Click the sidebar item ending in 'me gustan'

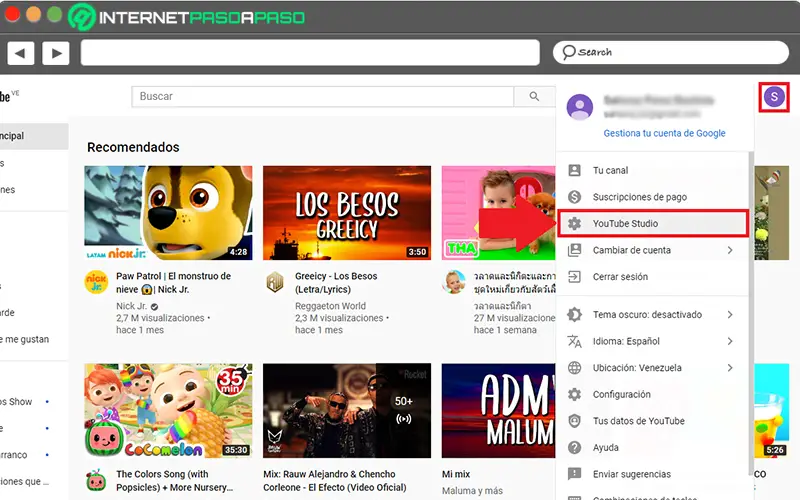(x=25, y=339)
